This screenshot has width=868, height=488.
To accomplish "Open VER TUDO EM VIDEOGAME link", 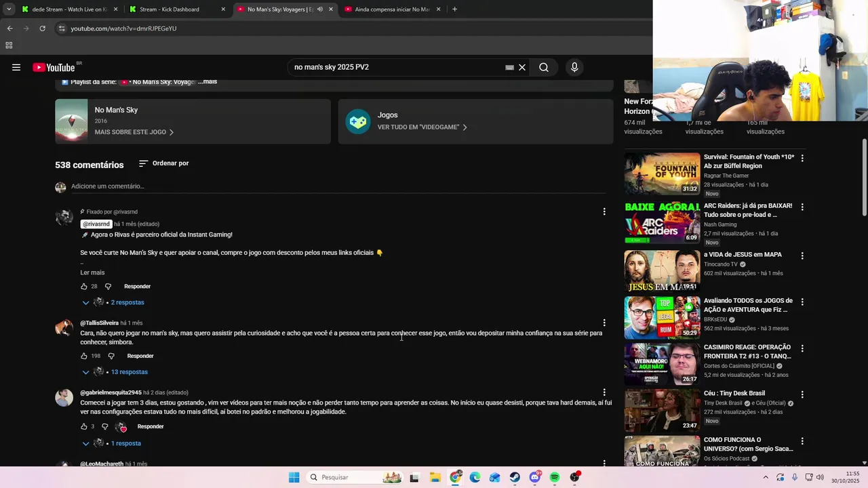I will tap(422, 127).
